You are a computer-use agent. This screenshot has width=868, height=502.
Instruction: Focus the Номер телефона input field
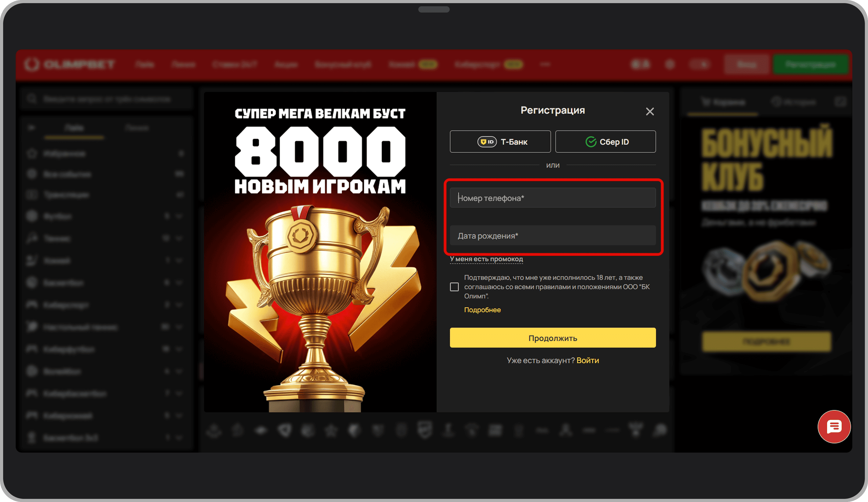pos(552,198)
